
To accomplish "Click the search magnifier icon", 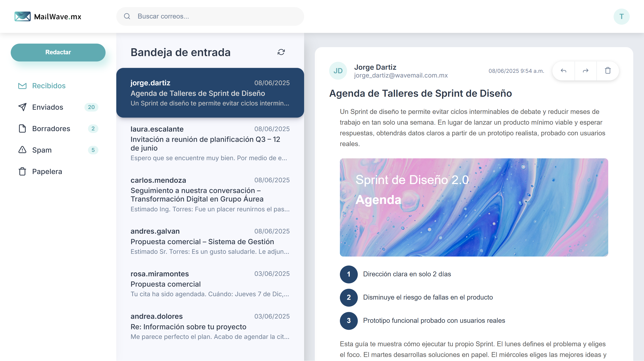I will pyautogui.click(x=127, y=16).
